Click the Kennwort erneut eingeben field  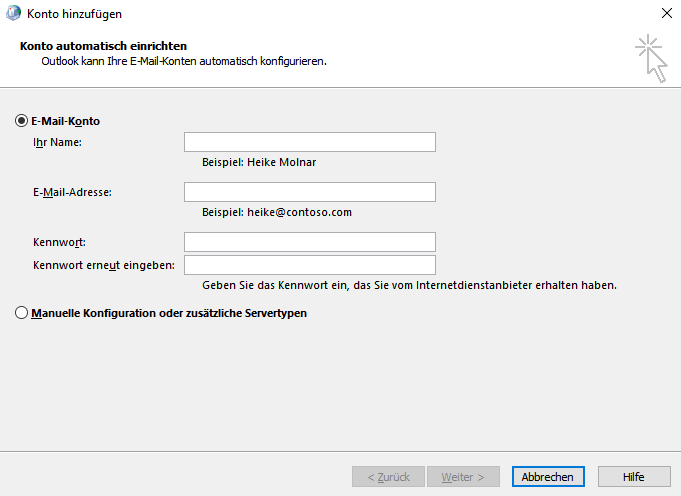pyautogui.click(x=310, y=265)
